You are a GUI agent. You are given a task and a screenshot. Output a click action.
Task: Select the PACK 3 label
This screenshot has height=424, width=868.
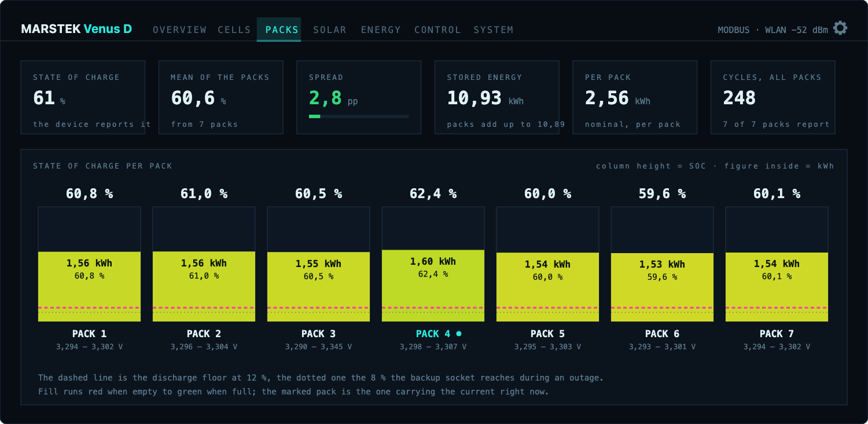tap(318, 334)
